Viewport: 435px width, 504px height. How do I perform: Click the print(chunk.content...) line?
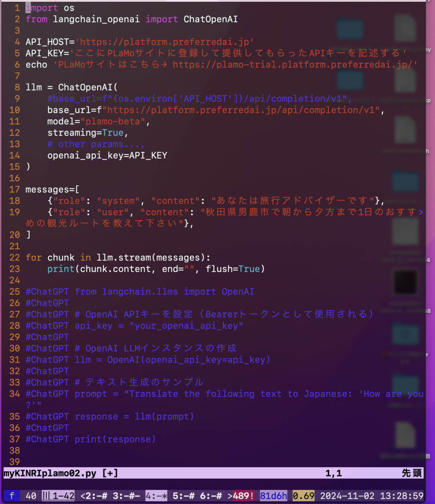point(156,269)
